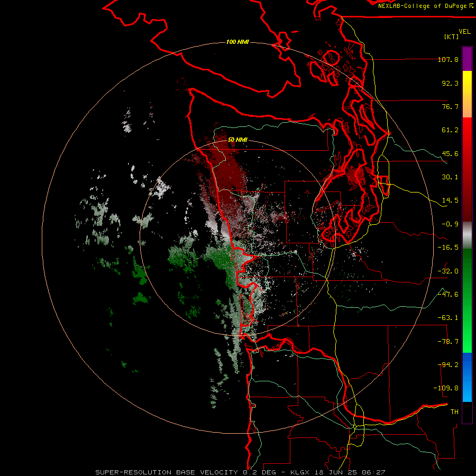Click the -63.1 velocity scale value
This screenshot has height=476, width=476.
[x=448, y=318]
